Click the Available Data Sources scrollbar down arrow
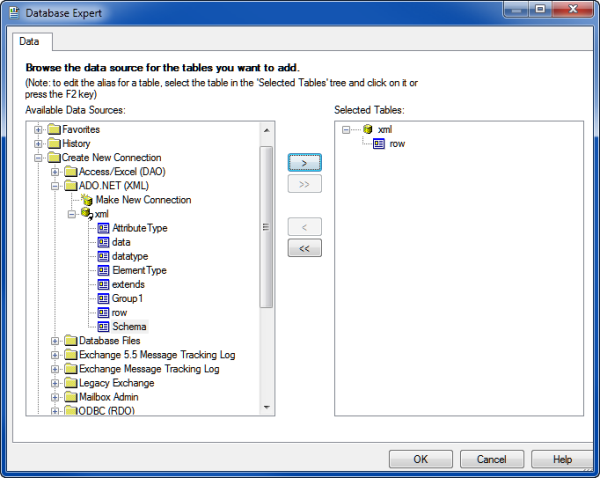This screenshot has height=478, width=600. click(267, 408)
